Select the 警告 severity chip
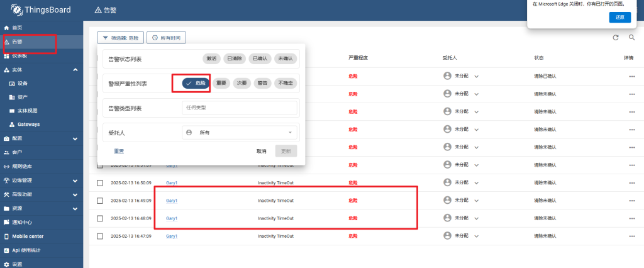 (x=262, y=83)
